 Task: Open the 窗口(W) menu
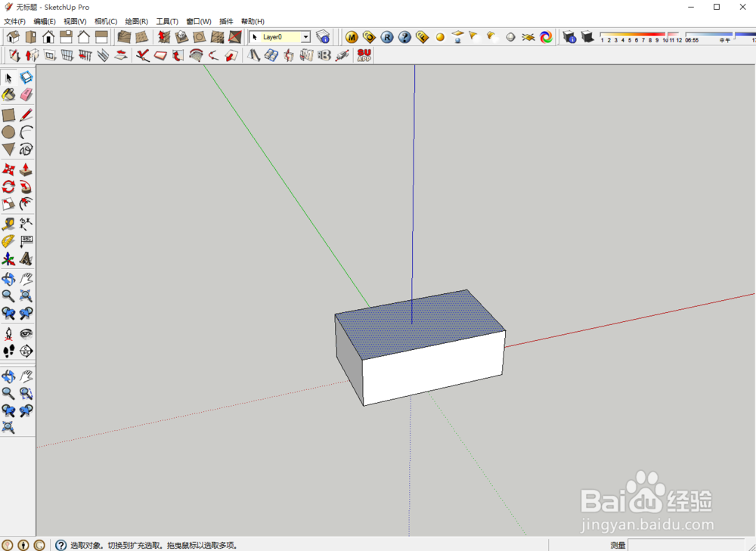(199, 21)
